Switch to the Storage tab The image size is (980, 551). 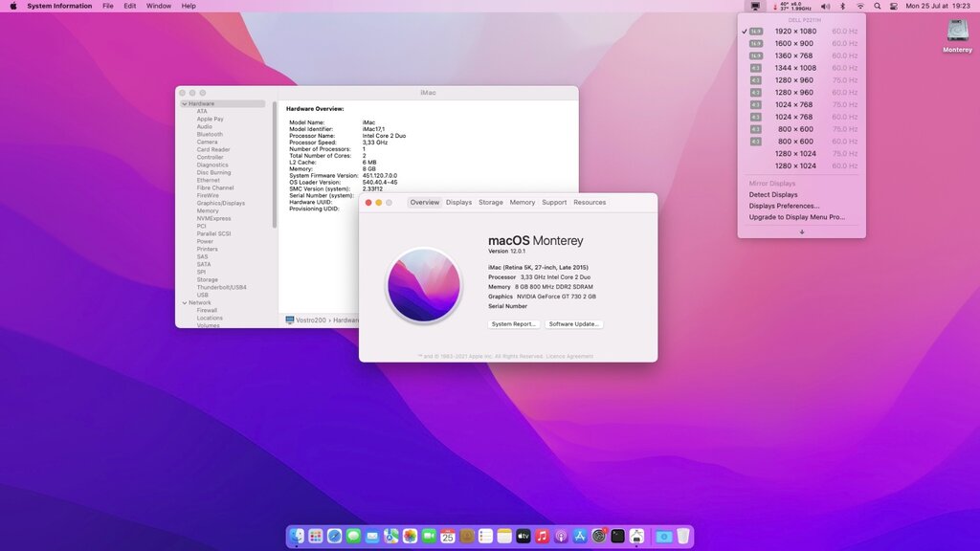click(x=490, y=203)
